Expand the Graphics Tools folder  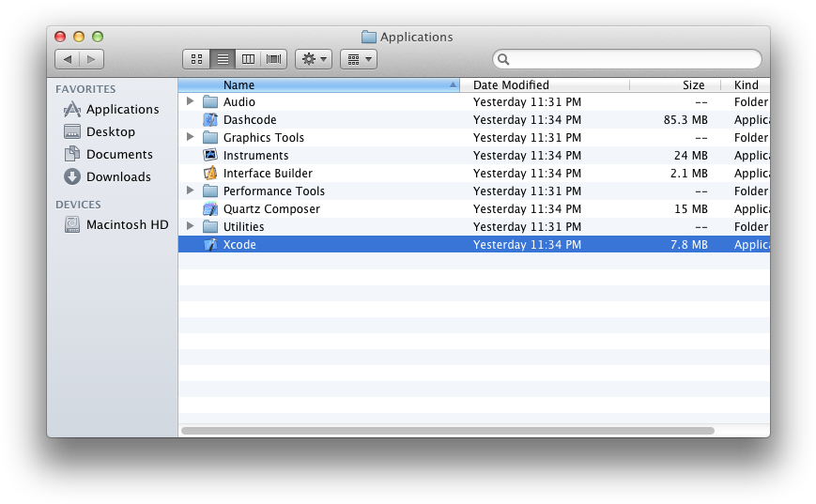[191, 137]
